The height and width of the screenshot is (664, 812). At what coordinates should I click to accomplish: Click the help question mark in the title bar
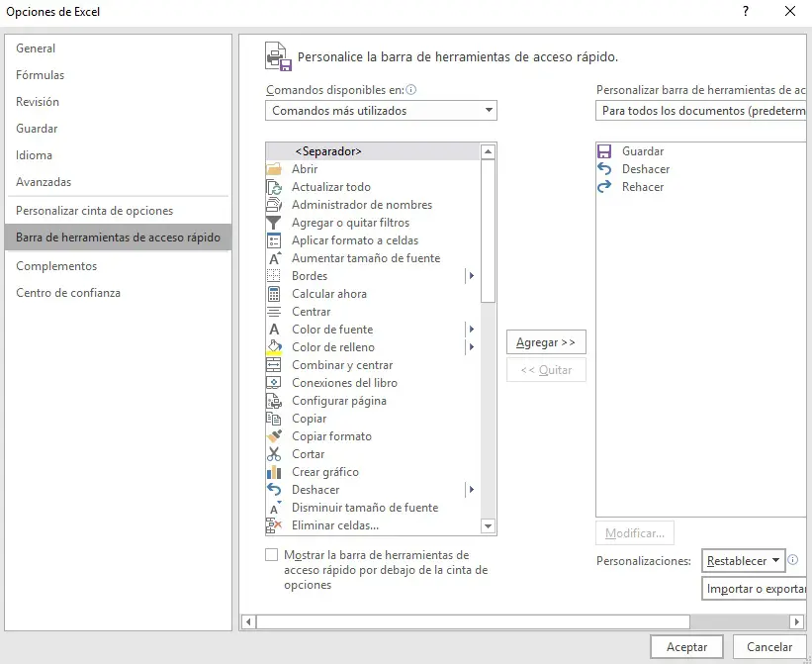pos(745,11)
